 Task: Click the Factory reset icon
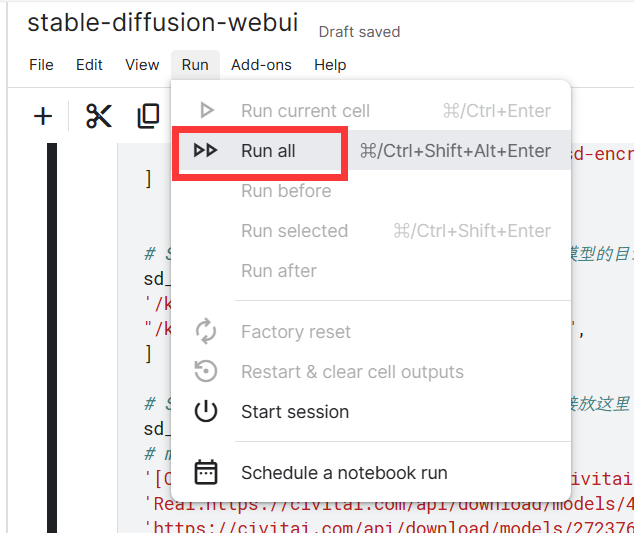[206, 331]
